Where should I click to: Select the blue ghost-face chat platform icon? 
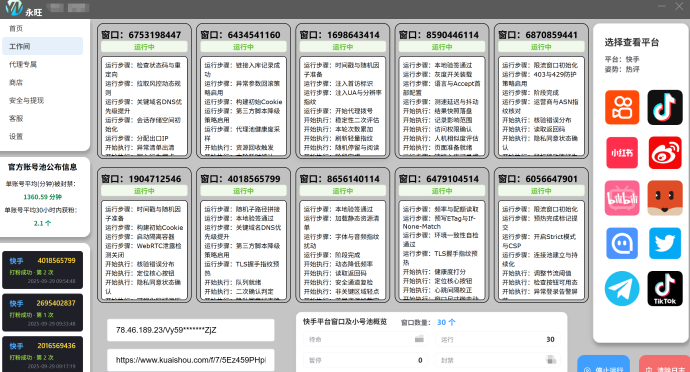coord(622,243)
